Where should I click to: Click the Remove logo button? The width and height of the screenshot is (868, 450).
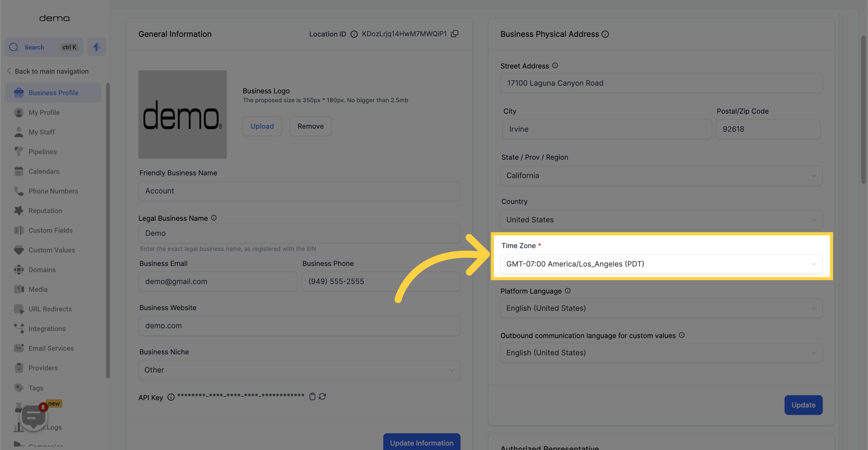click(x=310, y=126)
